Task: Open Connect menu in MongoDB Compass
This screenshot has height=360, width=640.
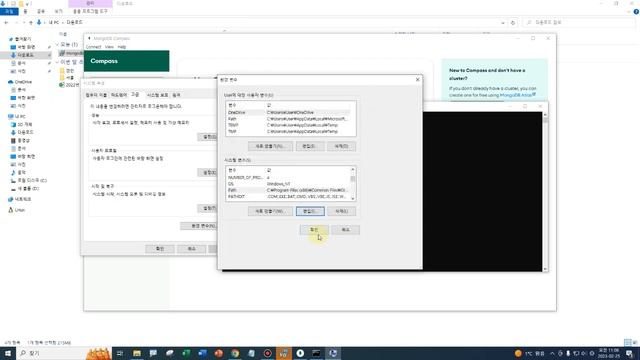Action: [x=93, y=47]
